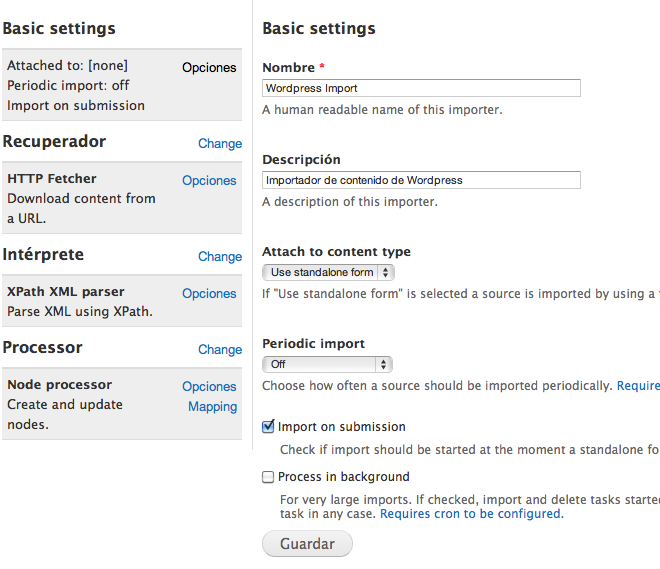Open Opciones for HTTP Fetcher
Image resolution: width=660 pixels, height=569 pixels.
[x=209, y=181]
